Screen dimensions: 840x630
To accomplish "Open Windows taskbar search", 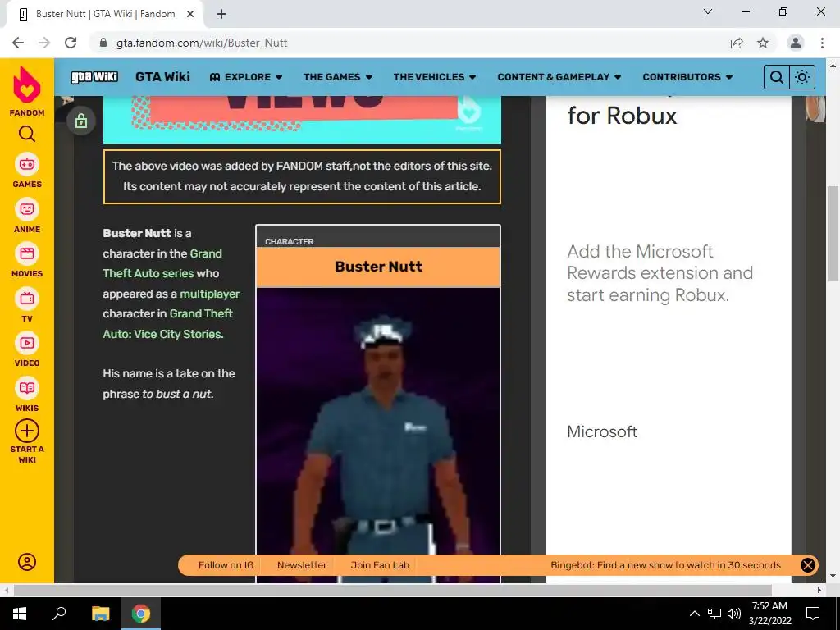I will pos(59,614).
